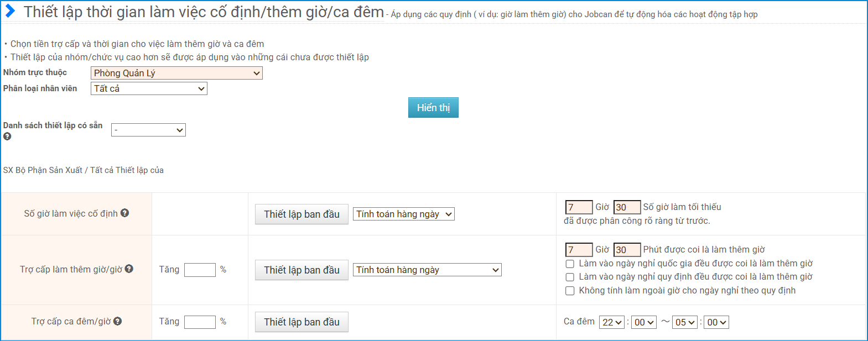Viewport: 868px width, 341px height.
Task: Click the overtime Tăng percentage input field
Action: (200, 270)
